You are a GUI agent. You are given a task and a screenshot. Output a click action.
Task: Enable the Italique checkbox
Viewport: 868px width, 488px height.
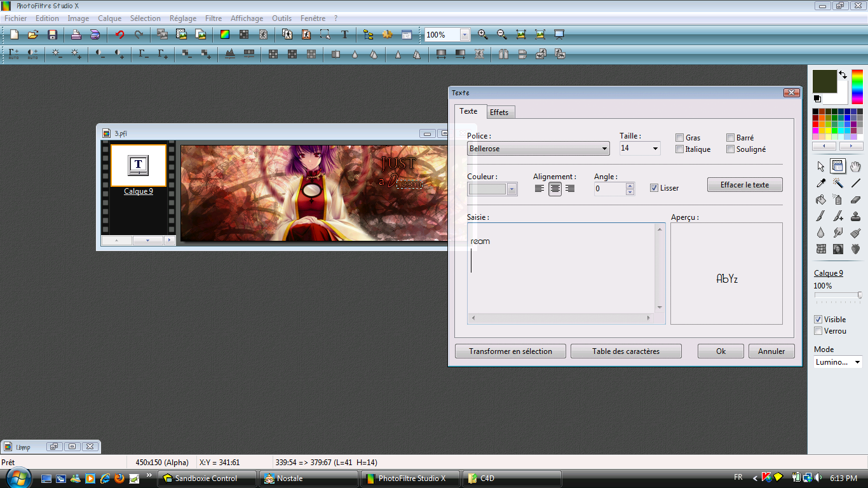click(x=679, y=149)
